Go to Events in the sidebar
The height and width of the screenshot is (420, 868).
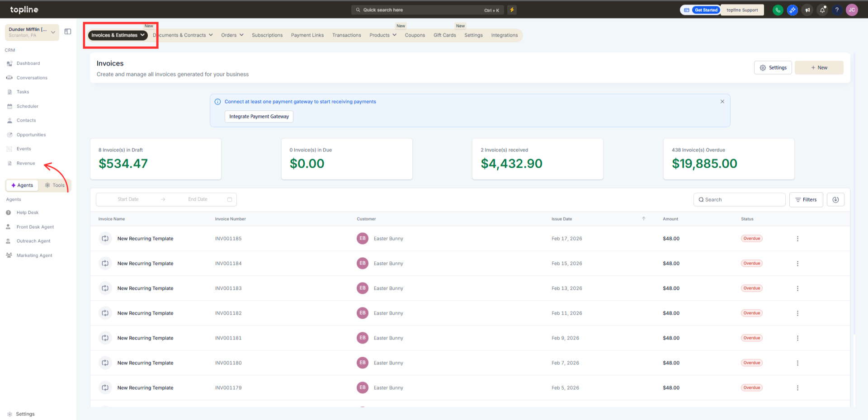24,149
